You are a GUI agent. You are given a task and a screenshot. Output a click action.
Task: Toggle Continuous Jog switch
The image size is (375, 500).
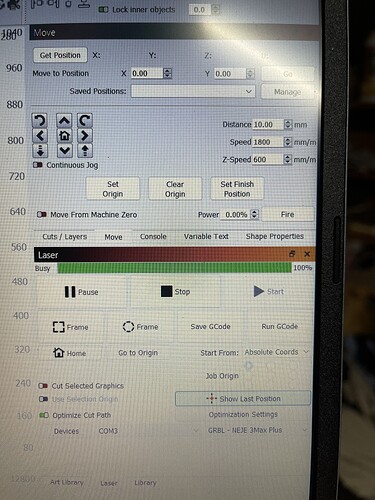38,165
